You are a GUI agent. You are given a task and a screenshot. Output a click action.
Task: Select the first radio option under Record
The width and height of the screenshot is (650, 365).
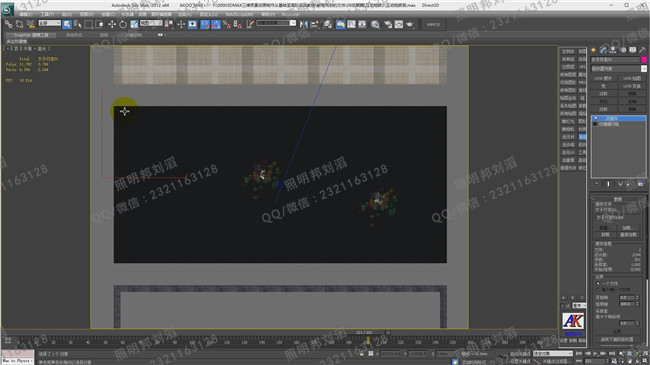coord(598,284)
